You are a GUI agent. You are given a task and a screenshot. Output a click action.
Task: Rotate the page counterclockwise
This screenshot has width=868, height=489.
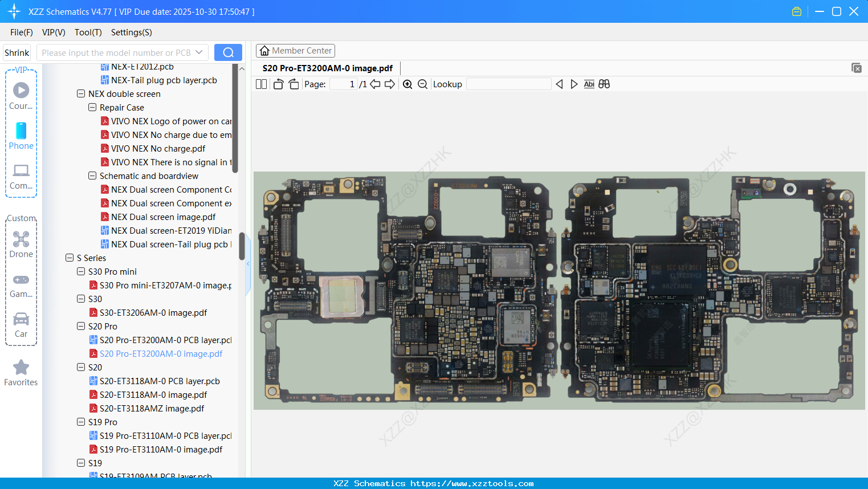click(278, 84)
